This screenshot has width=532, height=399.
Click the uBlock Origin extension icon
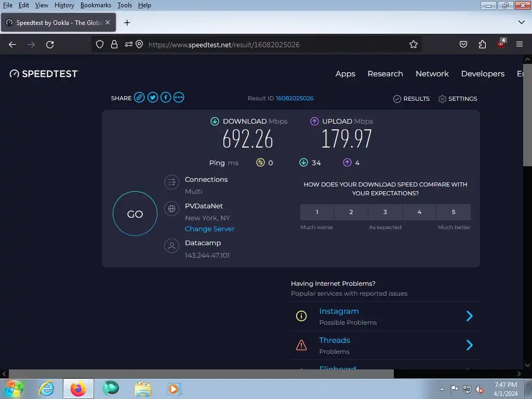[x=501, y=44]
